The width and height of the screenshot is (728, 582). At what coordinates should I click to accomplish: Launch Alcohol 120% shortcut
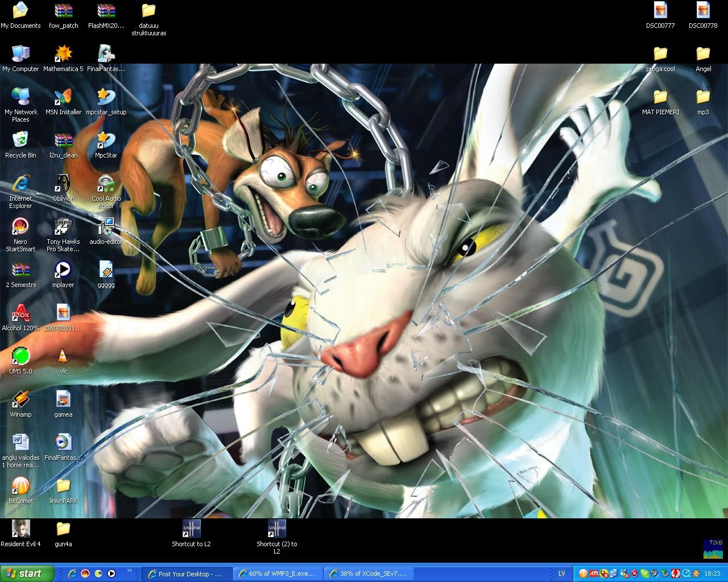click(x=20, y=318)
